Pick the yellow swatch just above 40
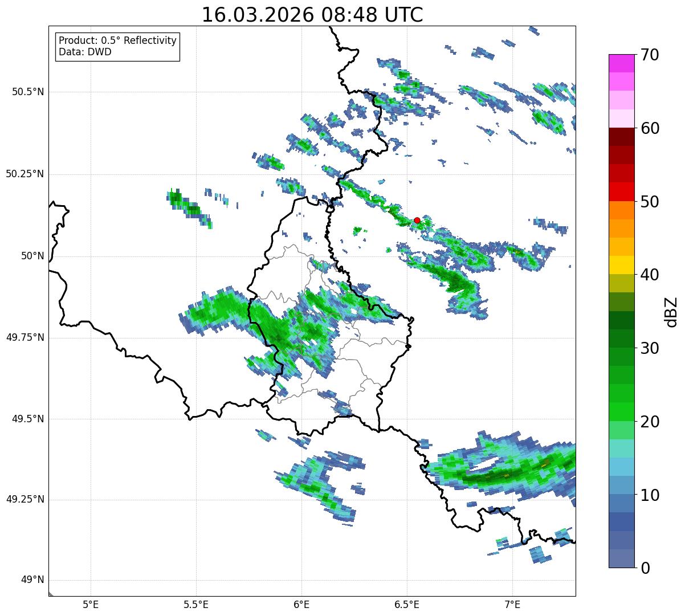This screenshot has width=685, height=616. 621,266
